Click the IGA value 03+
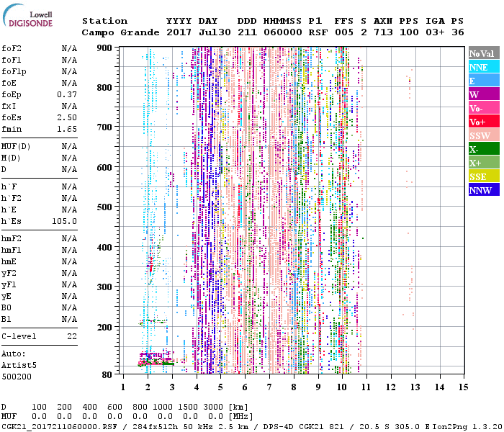 (x=435, y=32)
